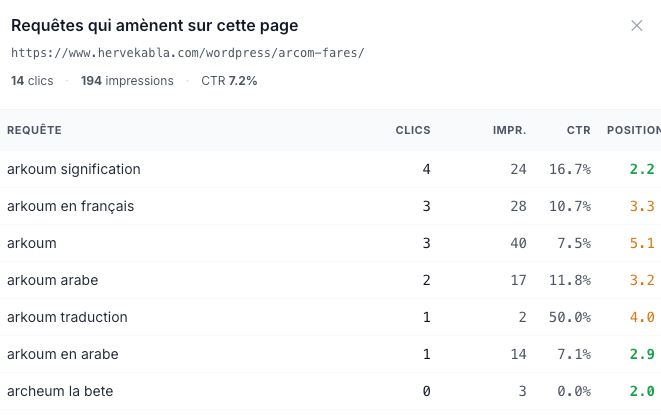Choose the 'arkoum arabe' query
Screen dimensions: 661x415
52,280
